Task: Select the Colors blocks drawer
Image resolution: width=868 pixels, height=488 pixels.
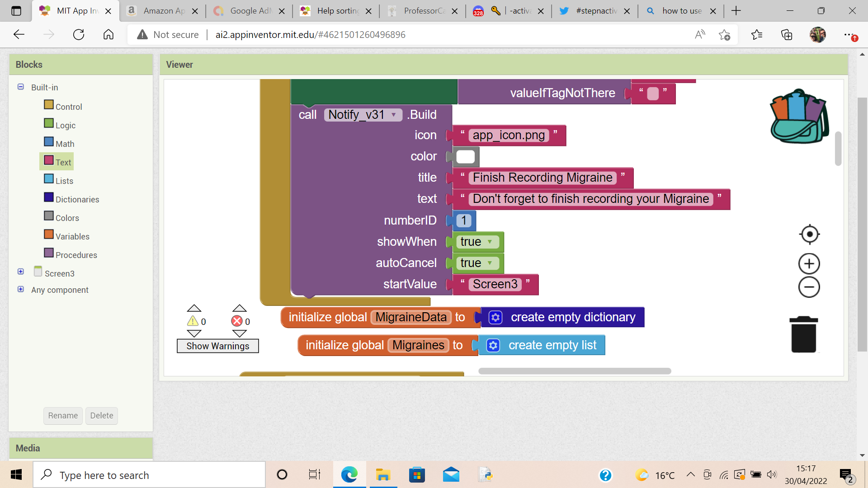Action: (67, 217)
